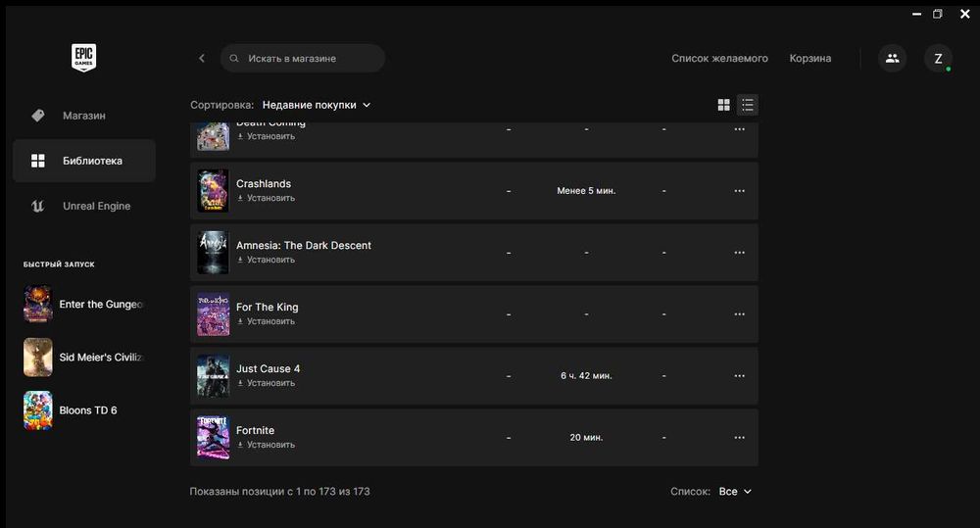This screenshot has width=980, height=528.
Task: Open Список желаемого wishlist link
Action: point(719,58)
